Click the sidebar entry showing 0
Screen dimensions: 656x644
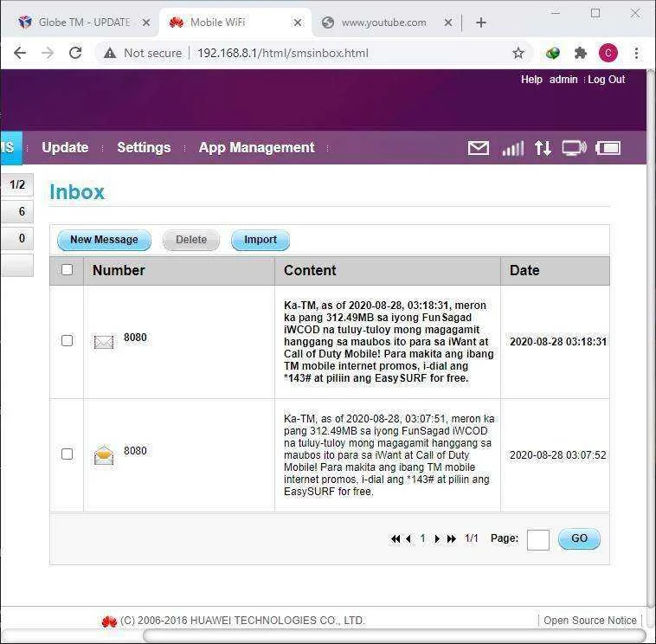[16, 238]
